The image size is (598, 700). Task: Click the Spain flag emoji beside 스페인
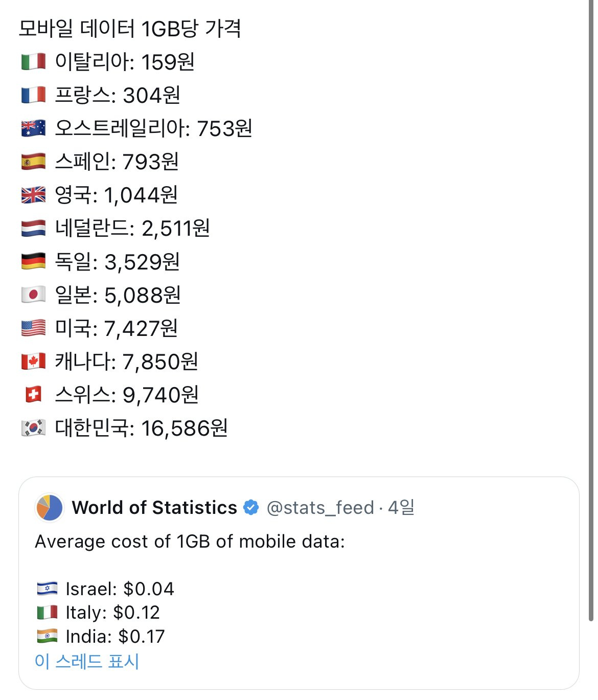(33, 162)
